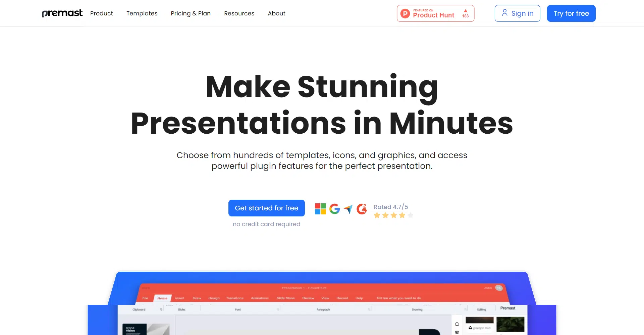Expand the Resources menu
This screenshot has width=644, height=335.
tap(239, 13)
